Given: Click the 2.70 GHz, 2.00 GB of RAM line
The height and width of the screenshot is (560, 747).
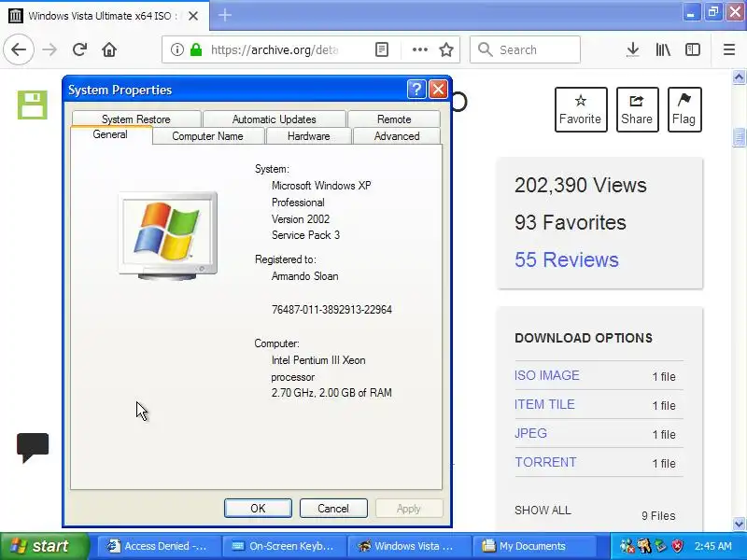Looking at the screenshot, I should click(x=331, y=393).
